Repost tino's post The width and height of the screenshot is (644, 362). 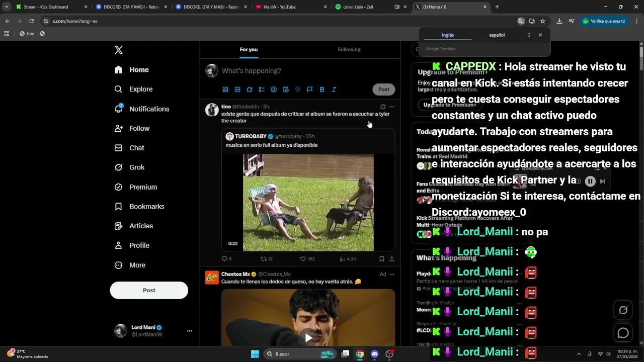tap(267, 259)
